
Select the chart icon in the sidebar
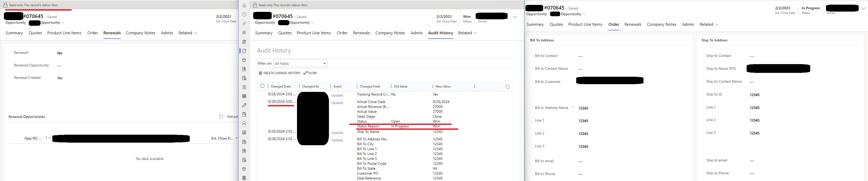pyautogui.click(x=244, y=96)
